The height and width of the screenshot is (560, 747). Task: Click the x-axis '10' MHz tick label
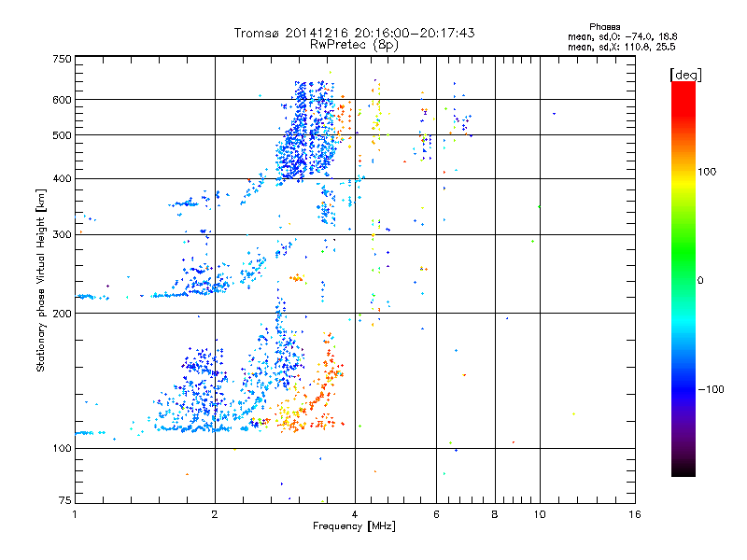click(540, 514)
